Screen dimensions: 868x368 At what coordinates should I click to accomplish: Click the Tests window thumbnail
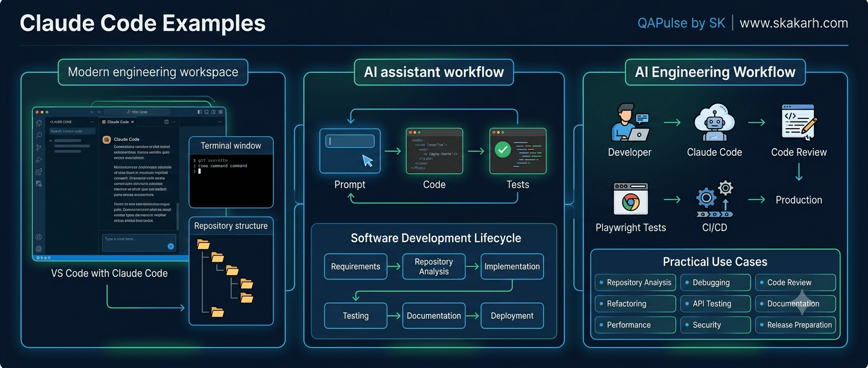pos(518,151)
